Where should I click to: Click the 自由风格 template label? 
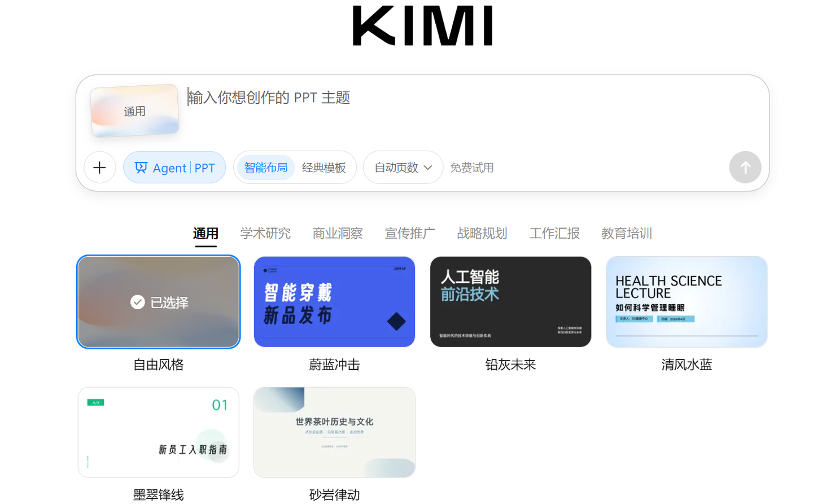point(159,365)
